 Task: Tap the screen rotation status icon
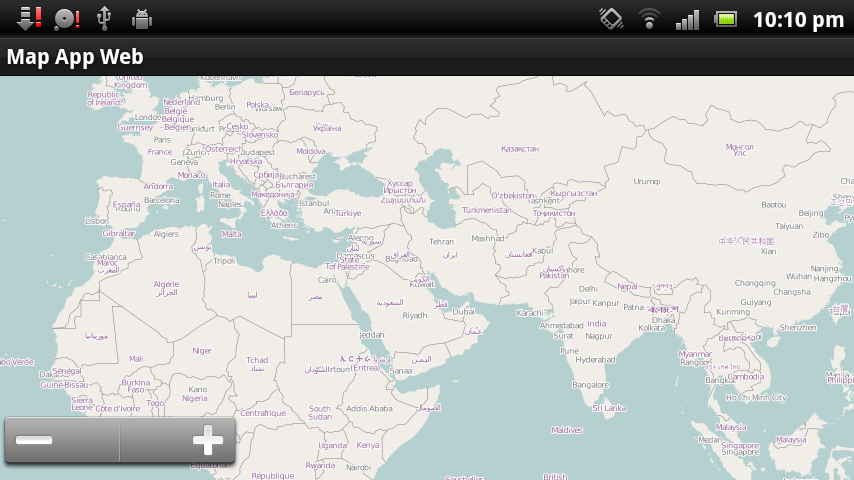point(611,19)
